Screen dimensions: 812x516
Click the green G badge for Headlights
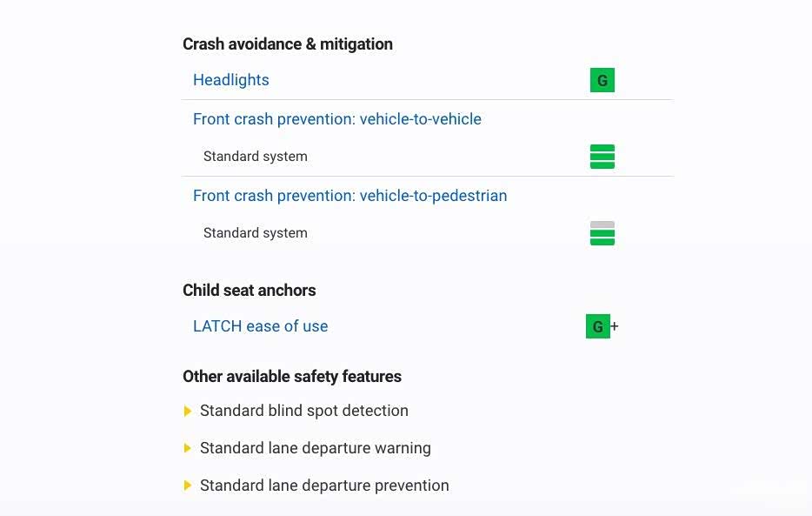point(602,81)
